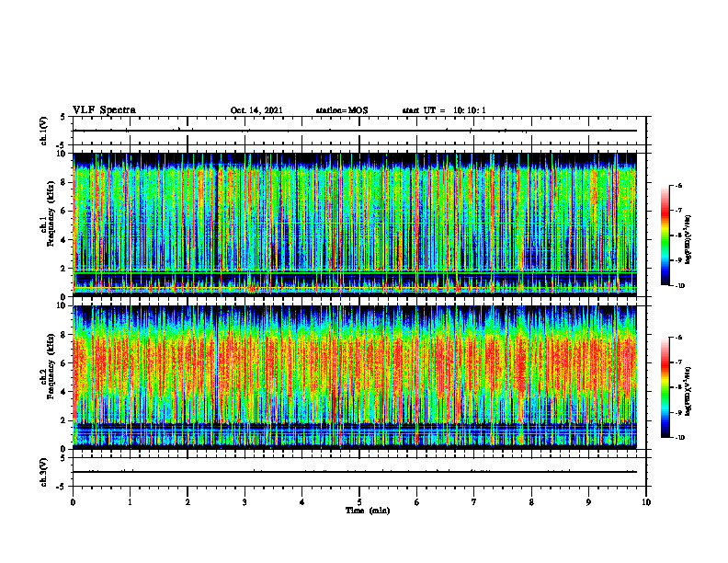Image resolution: width=728 pixels, height=563 pixels.
Task: Click the "ch.1(V)" waveform axis label
Action: (43, 131)
